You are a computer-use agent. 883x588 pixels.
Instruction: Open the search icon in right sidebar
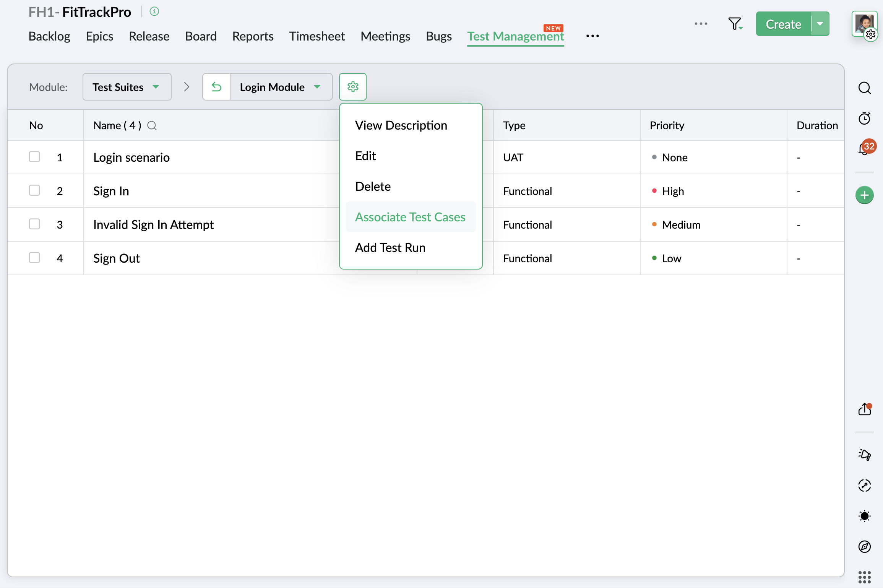(864, 88)
